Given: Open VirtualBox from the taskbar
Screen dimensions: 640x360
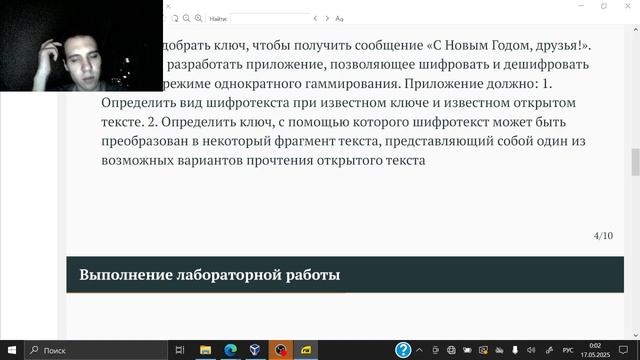Looking at the screenshot, I should click(x=255, y=350).
